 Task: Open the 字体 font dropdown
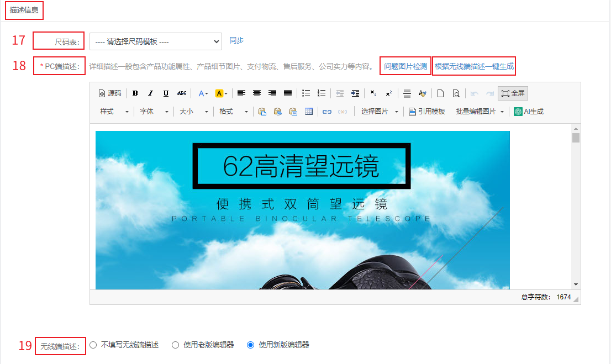(154, 112)
